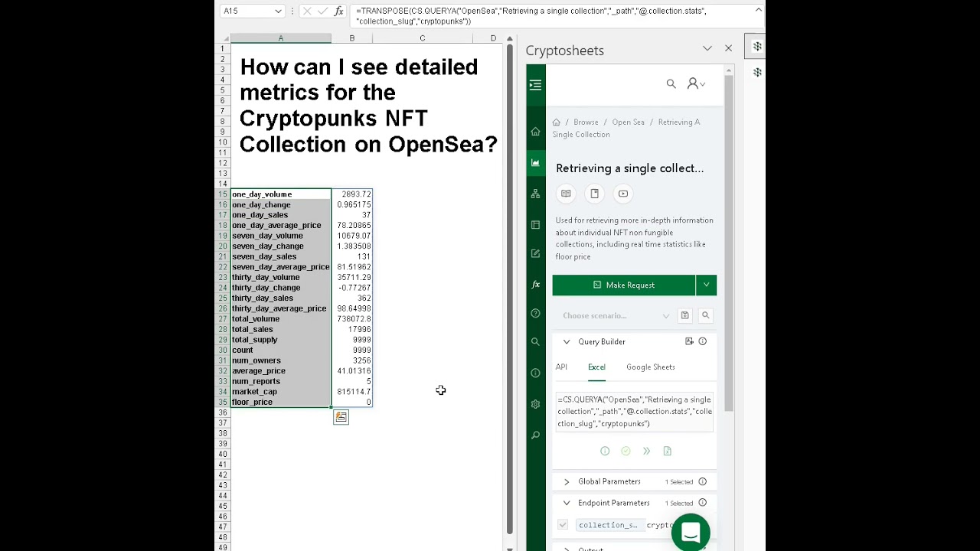
Task: Select column B header
Action: [x=352, y=38]
